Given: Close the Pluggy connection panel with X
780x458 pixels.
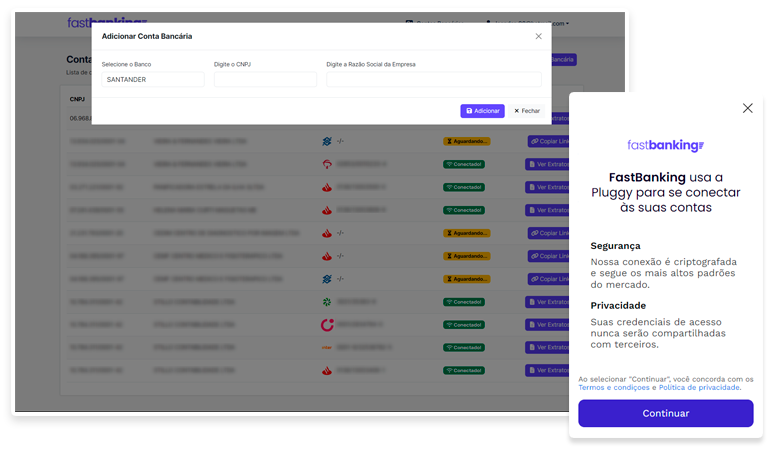Looking at the screenshot, I should 747,108.
